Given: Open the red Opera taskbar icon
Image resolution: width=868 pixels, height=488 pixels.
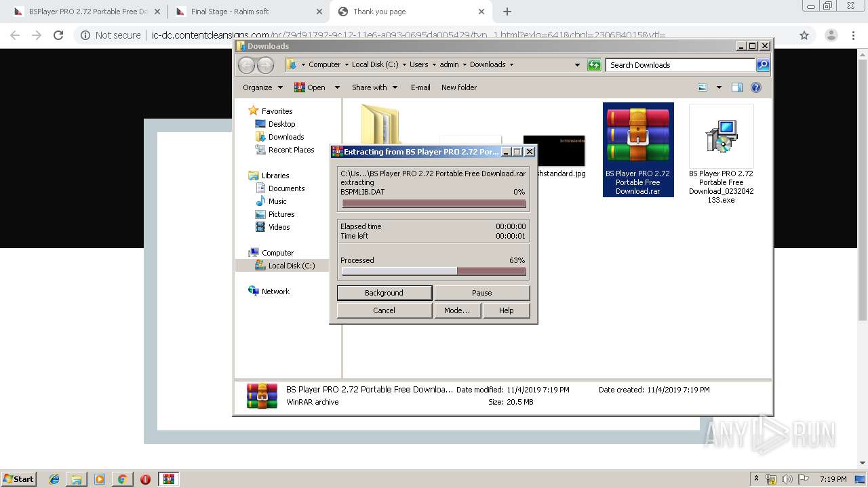Looking at the screenshot, I should click(145, 479).
